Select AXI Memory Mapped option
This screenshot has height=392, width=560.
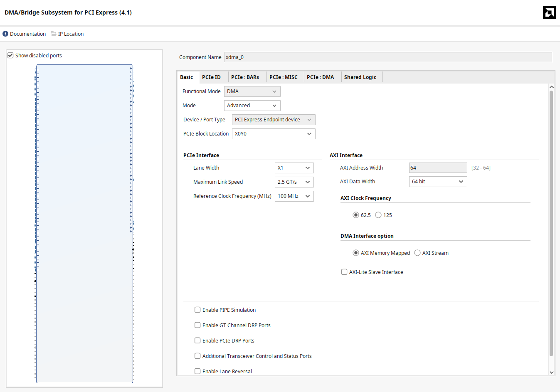pyautogui.click(x=356, y=253)
